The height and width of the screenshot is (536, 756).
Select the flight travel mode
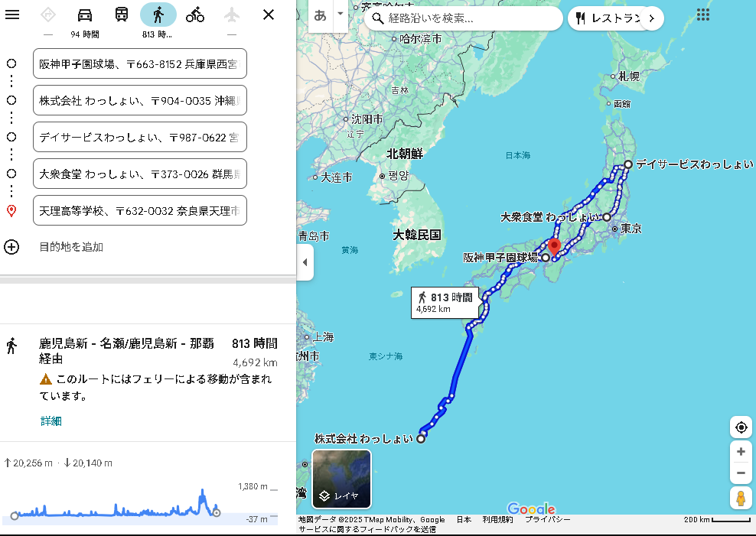232,15
